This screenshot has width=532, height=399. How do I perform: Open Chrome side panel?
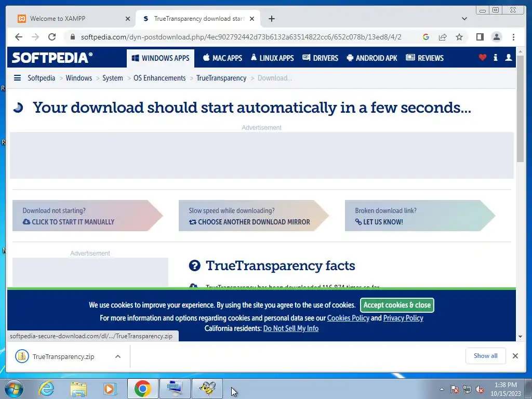pos(480,37)
